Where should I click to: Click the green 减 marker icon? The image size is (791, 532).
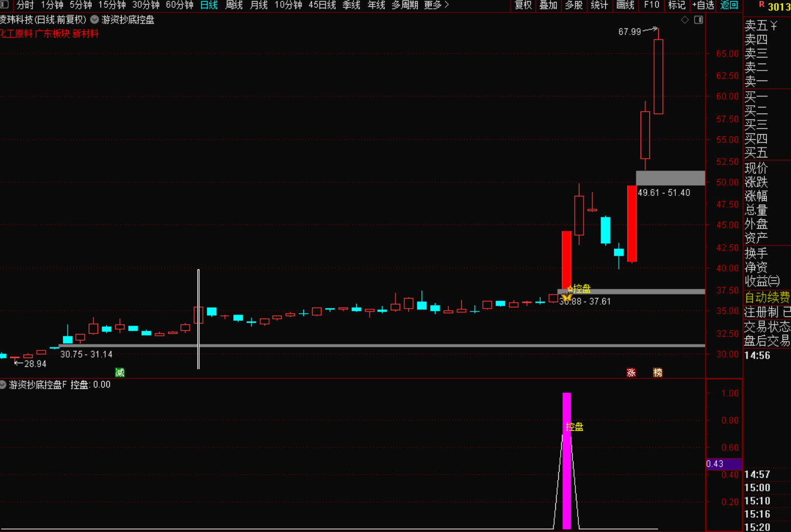[120, 372]
